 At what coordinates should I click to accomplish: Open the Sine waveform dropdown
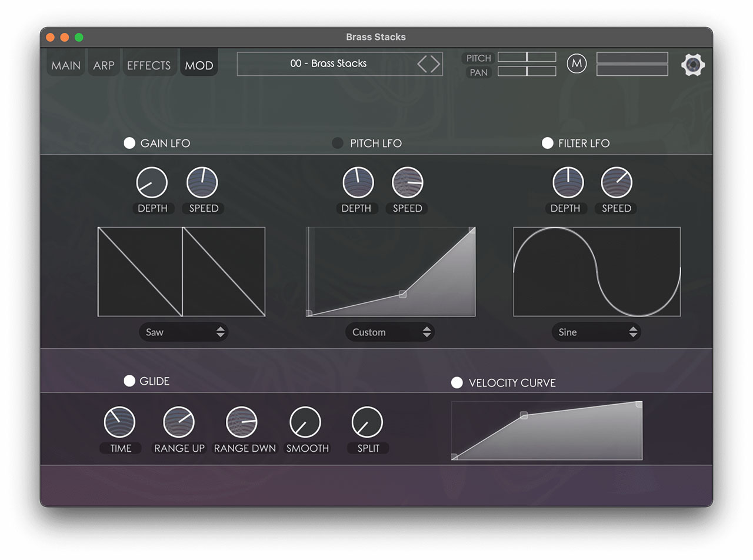597,332
